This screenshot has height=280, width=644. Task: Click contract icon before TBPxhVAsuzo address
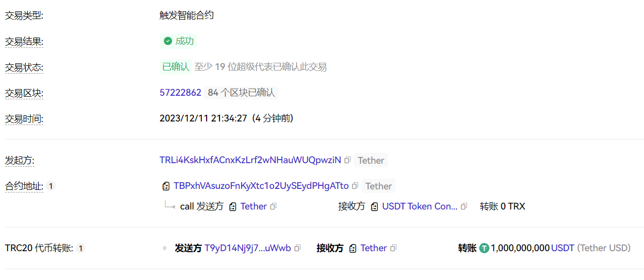point(166,186)
